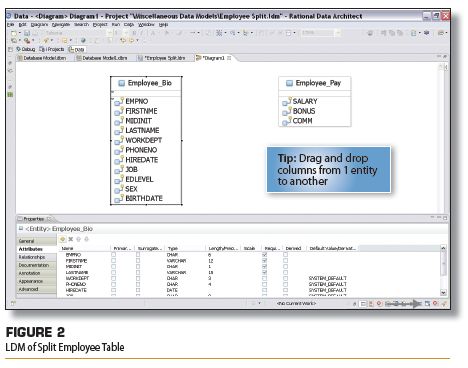Open the Relationships properties tab

point(37,257)
